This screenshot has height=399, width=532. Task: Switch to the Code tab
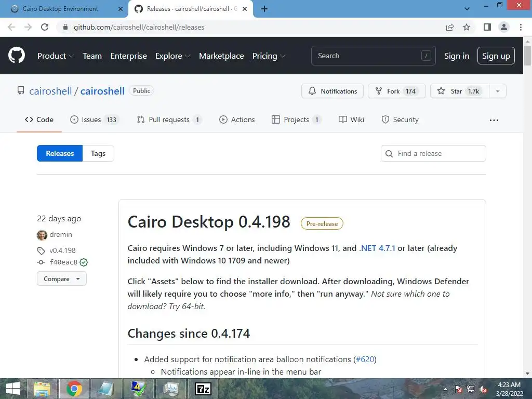click(39, 120)
